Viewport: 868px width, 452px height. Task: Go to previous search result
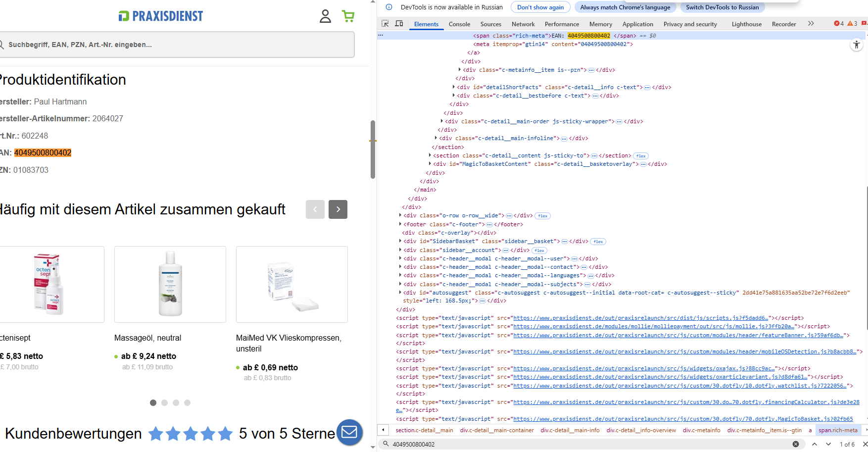[x=815, y=444]
